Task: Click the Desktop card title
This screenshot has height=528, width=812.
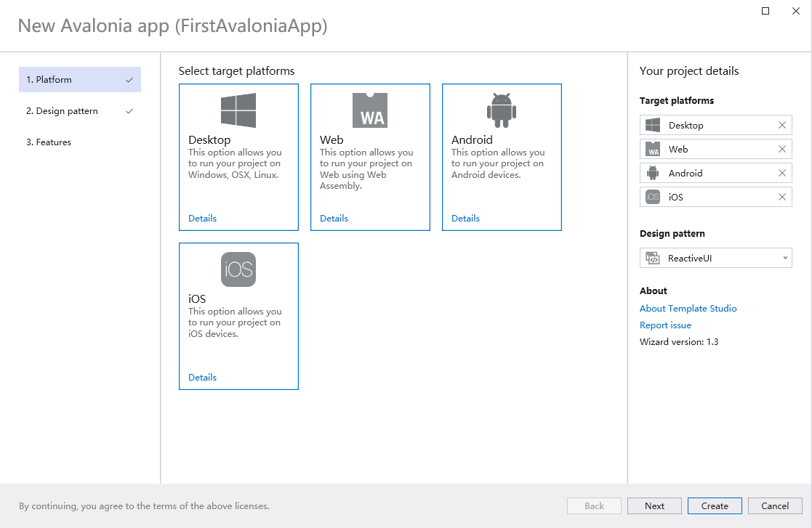Action: click(x=209, y=139)
